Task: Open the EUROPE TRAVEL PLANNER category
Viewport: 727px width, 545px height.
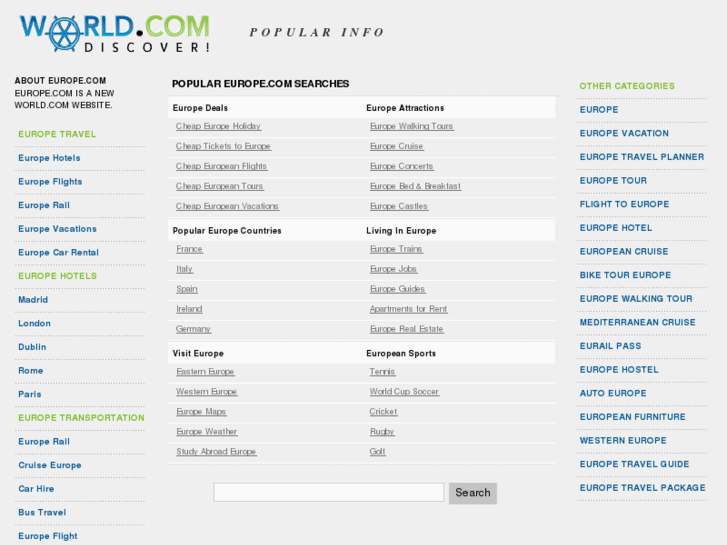Action: coord(642,157)
